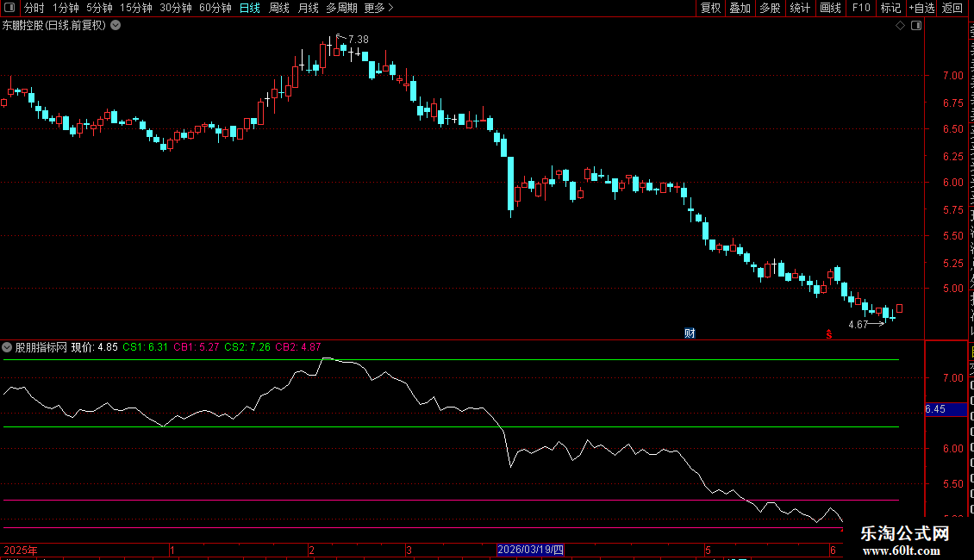Open the 统计 statistics button
Image resolution: width=974 pixels, height=560 pixels.
(799, 8)
